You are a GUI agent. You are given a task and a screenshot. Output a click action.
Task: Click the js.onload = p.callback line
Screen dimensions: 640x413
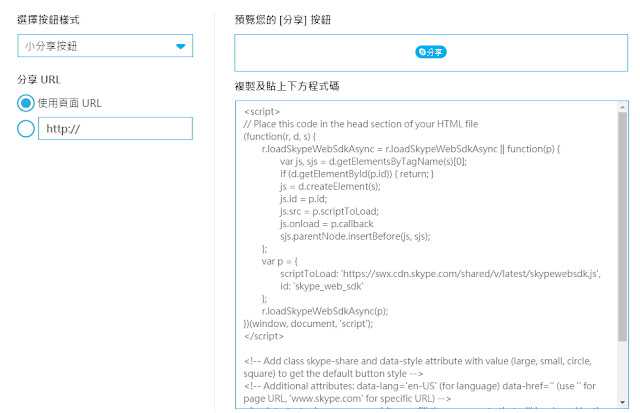[x=327, y=224]
